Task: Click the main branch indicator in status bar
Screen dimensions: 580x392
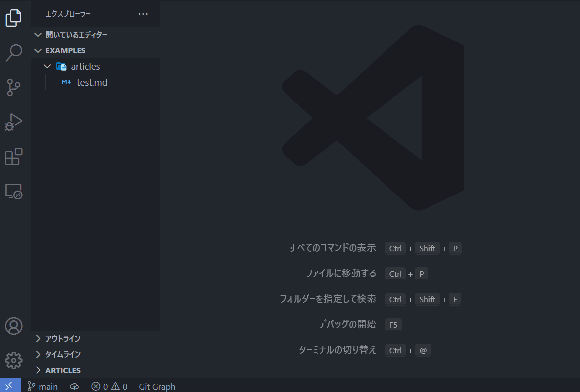Action: [x=43, y=386]
